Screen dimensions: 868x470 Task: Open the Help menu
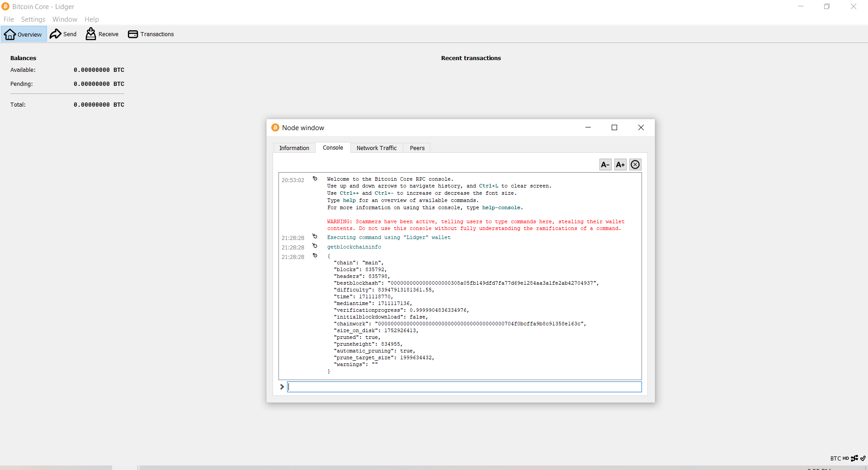tap(91, 19)
